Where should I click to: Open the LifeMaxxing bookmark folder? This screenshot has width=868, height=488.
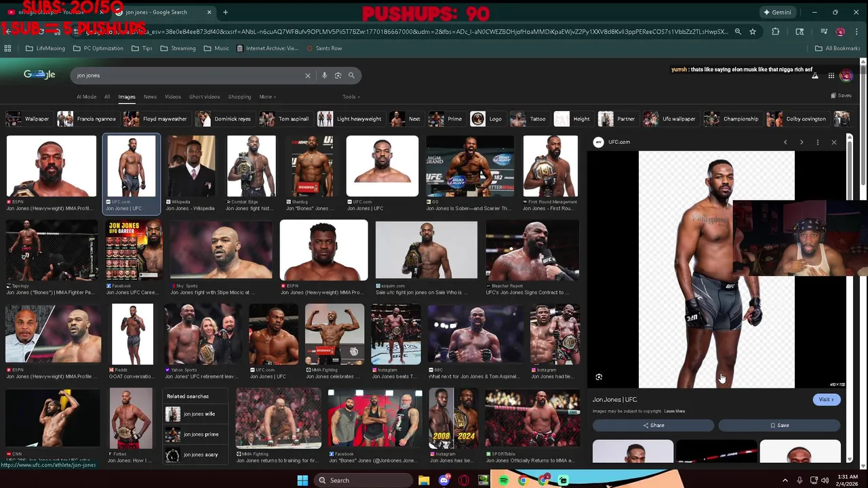coord(45,48)
